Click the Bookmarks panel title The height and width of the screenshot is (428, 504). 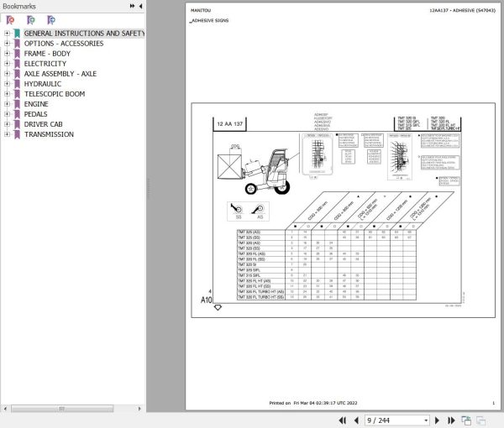coord(19,6)
